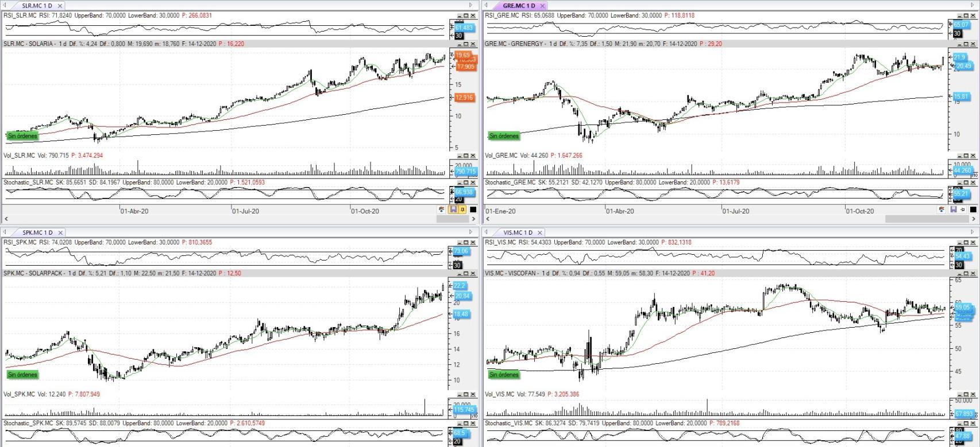Close the GRE.MC 1 D tab
This screenshot has height=447, width=980.
pos(543,6)
